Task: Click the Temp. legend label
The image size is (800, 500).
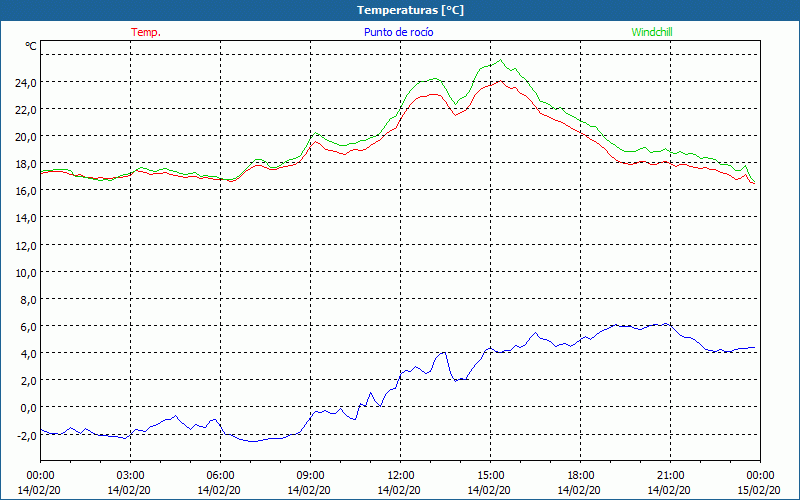Action: [x=146, y=32]
